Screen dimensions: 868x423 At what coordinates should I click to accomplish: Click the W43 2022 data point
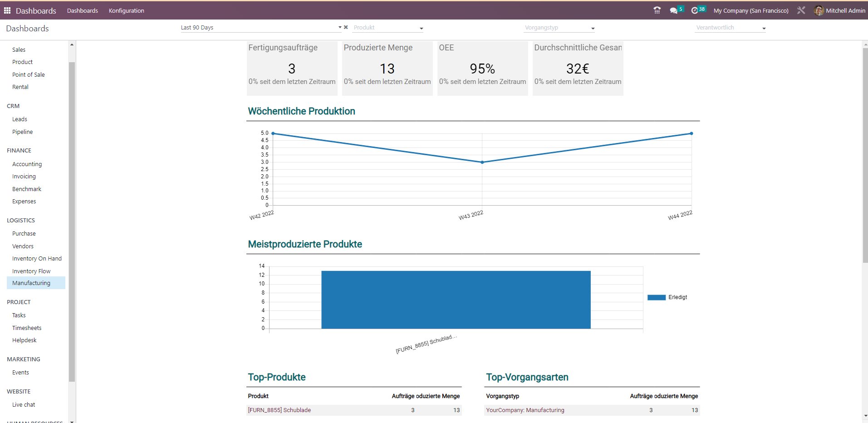pyautogui.click(x=482, y=162)
